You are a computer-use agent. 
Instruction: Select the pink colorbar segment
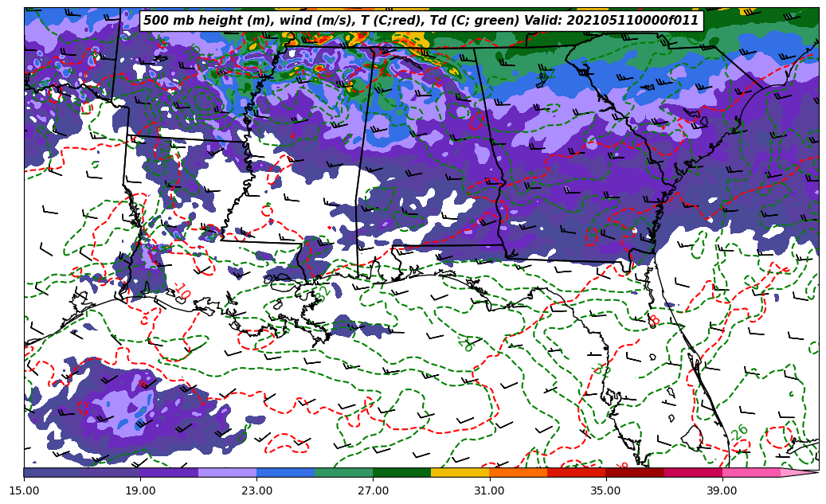pyautogui.click(x=750, y=472)
